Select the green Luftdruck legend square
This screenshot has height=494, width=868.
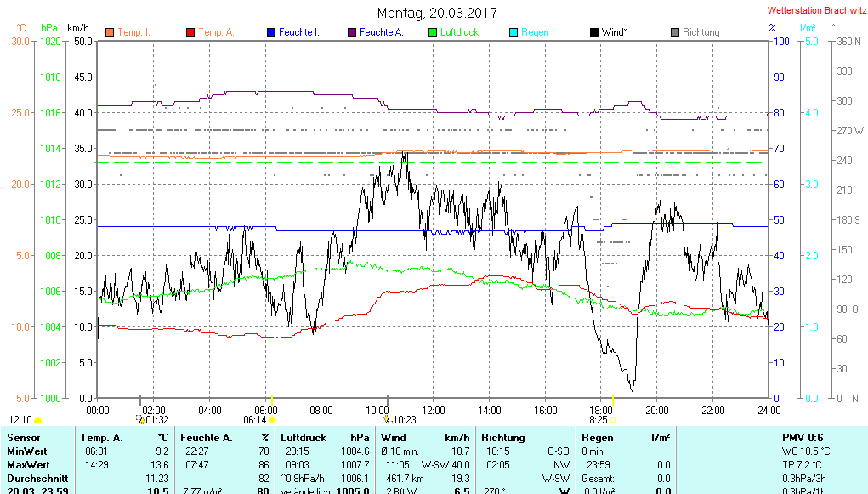pyautogui.click(x=433, y=32)
